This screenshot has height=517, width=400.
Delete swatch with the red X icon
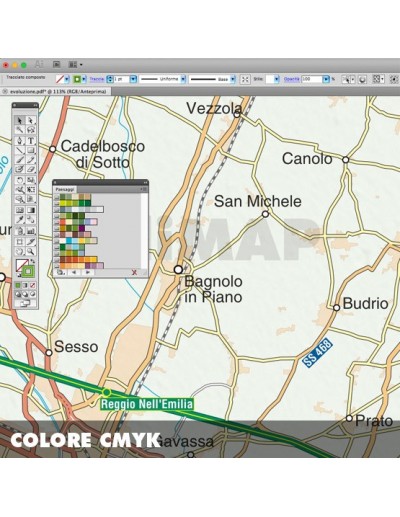click(134, 272)
